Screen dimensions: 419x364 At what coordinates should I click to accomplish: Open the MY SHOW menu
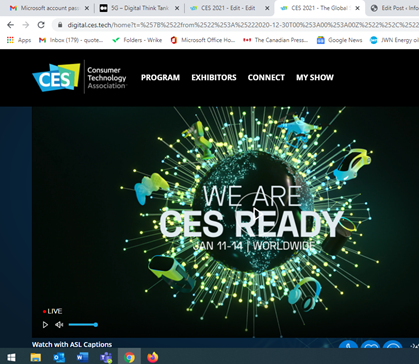tap(315, 77)
